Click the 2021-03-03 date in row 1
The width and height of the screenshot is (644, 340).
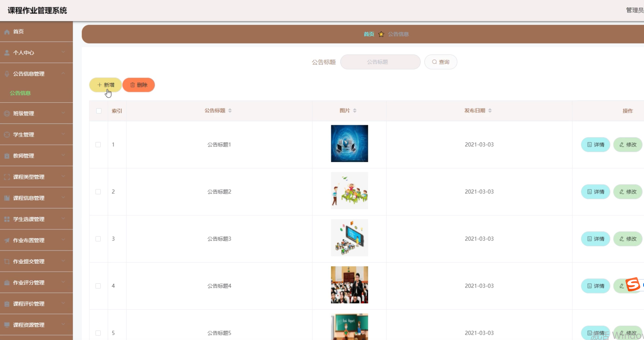[479, 145]
